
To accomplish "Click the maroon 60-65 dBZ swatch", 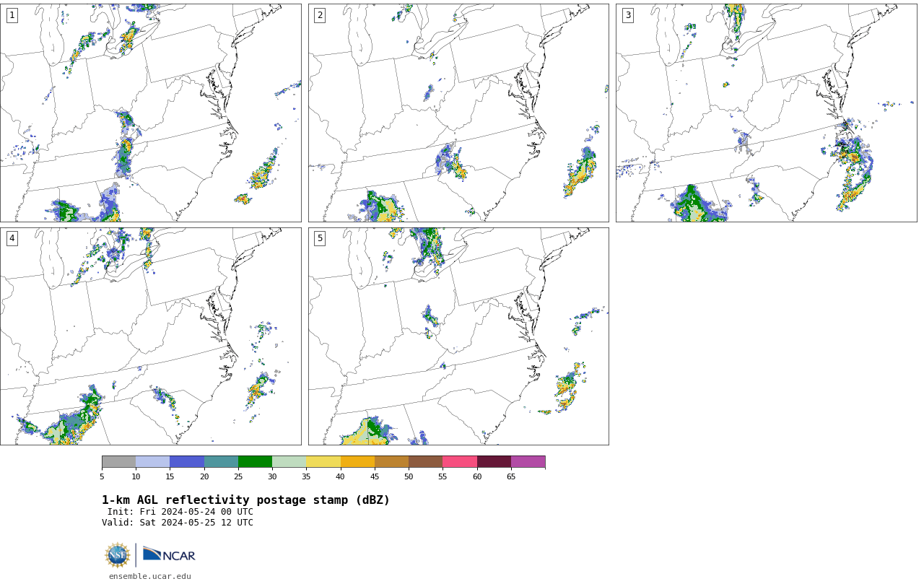I will (x=494, y=462).
